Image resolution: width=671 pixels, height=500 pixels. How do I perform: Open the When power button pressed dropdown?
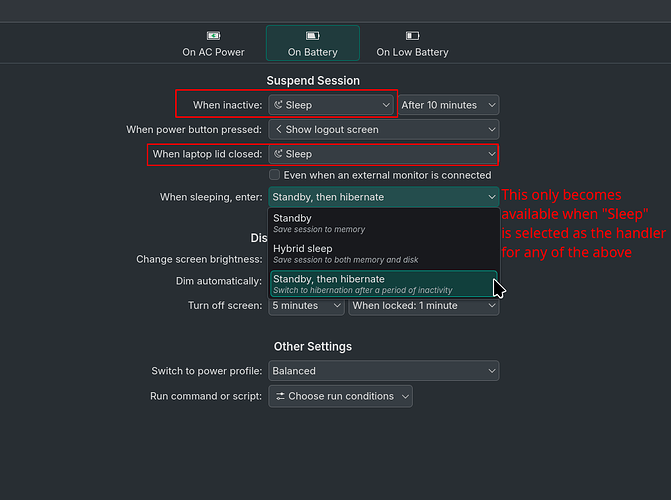(383, 129)
